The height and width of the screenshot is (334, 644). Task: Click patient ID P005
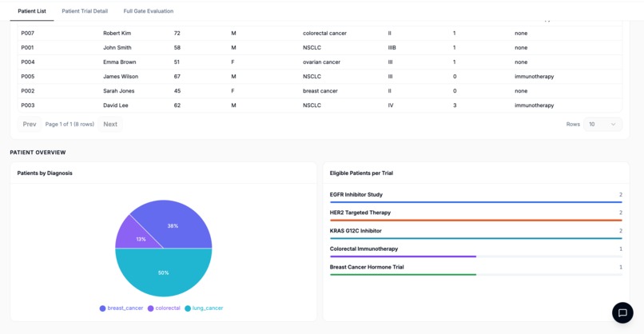point(28,77)
